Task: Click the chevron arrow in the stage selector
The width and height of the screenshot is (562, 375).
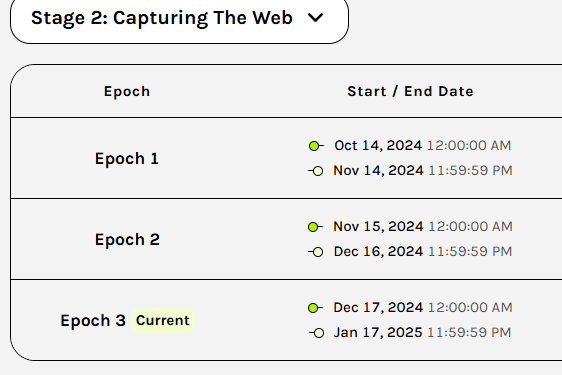Action: point(315,18)
